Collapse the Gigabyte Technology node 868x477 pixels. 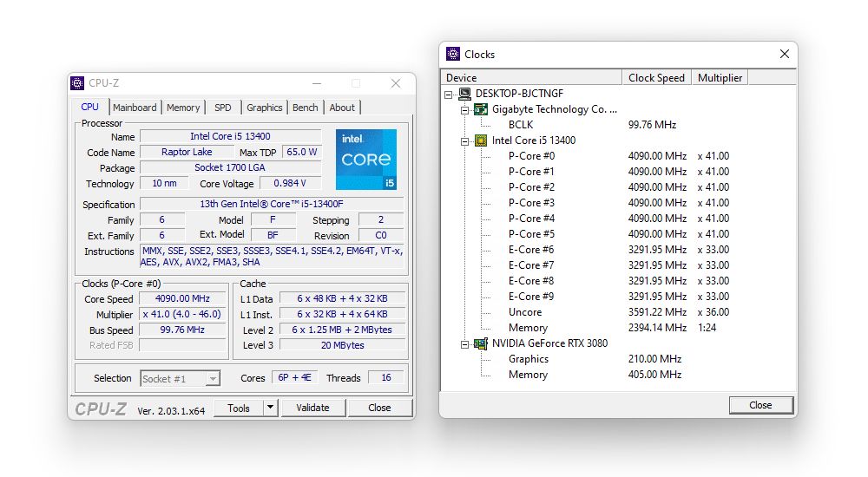click(x=464, y=110)
